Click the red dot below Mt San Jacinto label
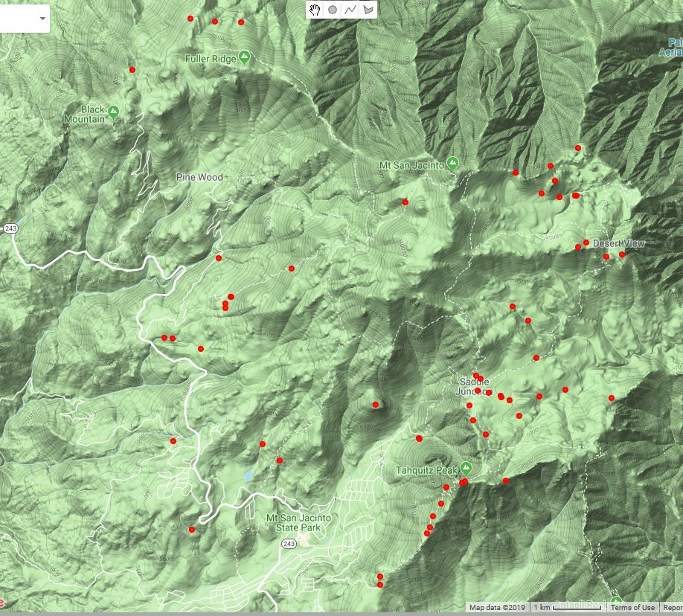The width and height of the screenshot is (683, 616). [x=405, y=202]
